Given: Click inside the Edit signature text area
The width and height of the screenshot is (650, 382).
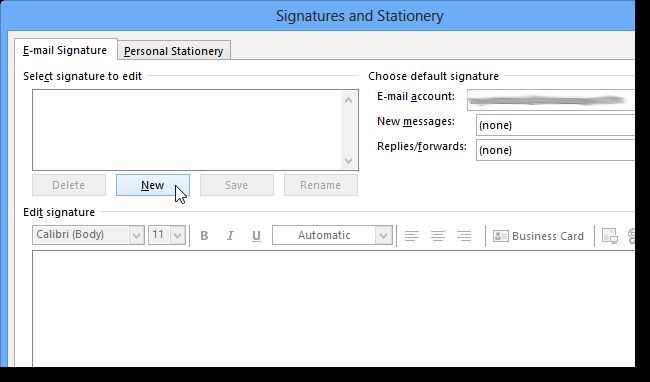Looking at the screenshot, I should point(334,308).
